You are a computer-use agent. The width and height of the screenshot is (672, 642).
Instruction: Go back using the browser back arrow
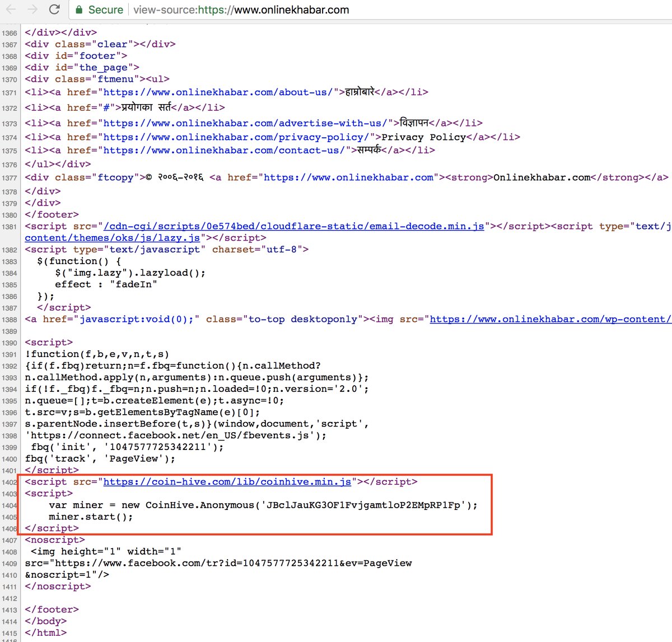click(11, 10)
